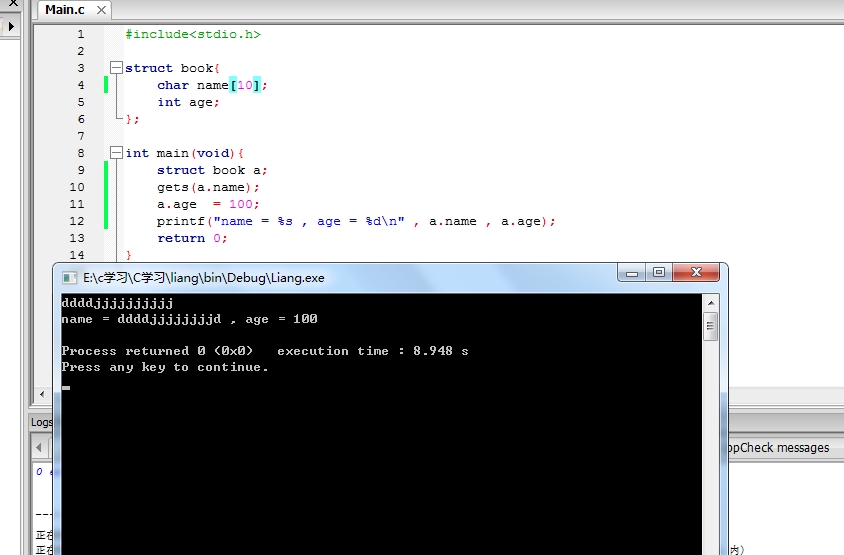The height and width of the screenshot is (555, 844).
Task: Click the #include<stdio.h> line
Action: pos(193,34)
